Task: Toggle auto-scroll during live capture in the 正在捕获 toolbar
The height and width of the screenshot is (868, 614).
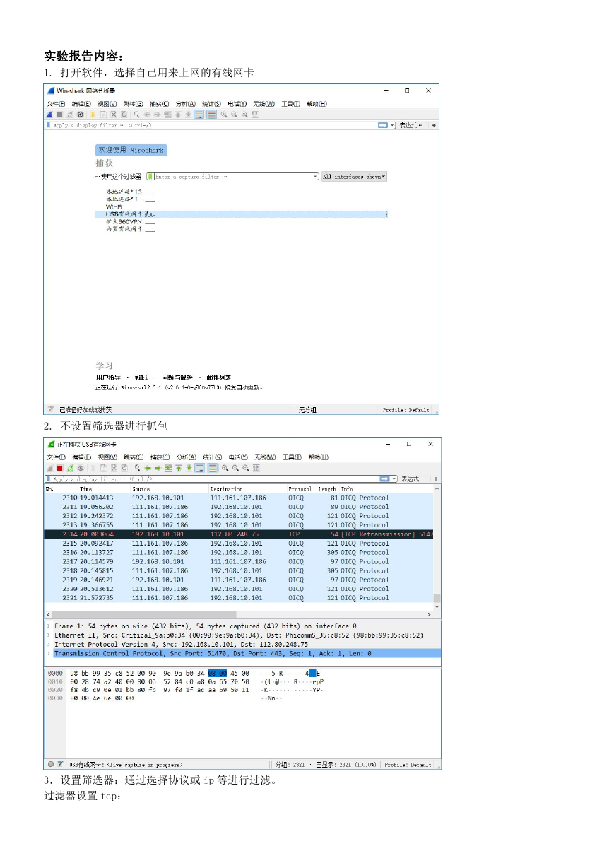Action: pyautogui.click(x=201, y=468)
